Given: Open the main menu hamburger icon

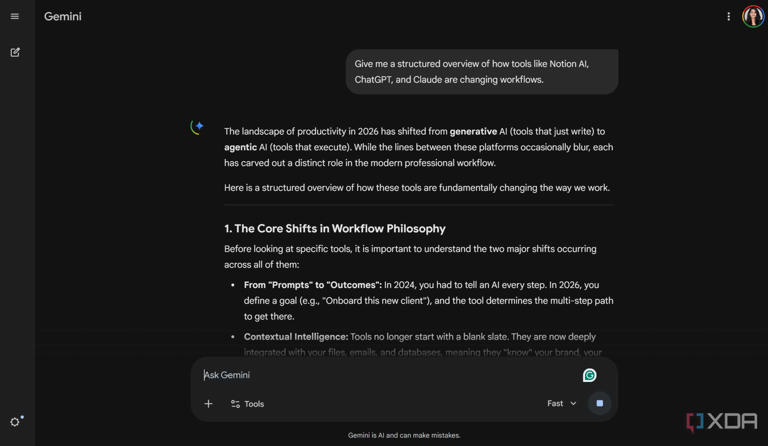Looking at the screenshot, I should click(x=15, y=16).
